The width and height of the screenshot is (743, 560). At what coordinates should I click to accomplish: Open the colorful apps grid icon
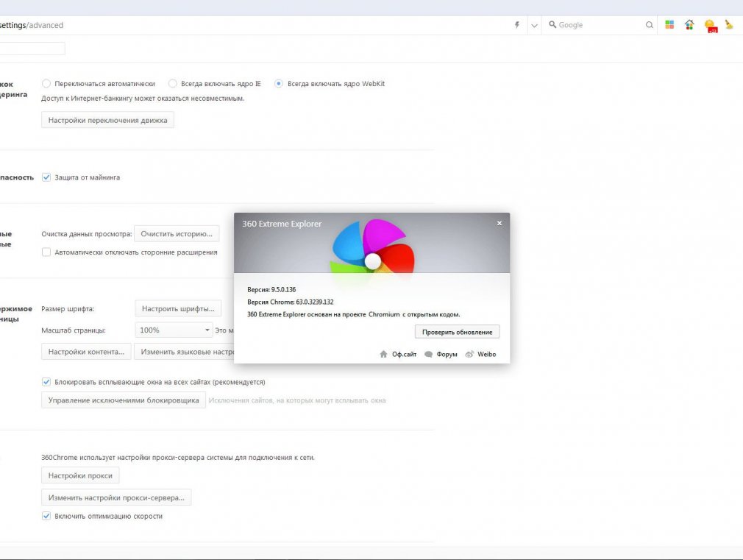click(669, 25)
